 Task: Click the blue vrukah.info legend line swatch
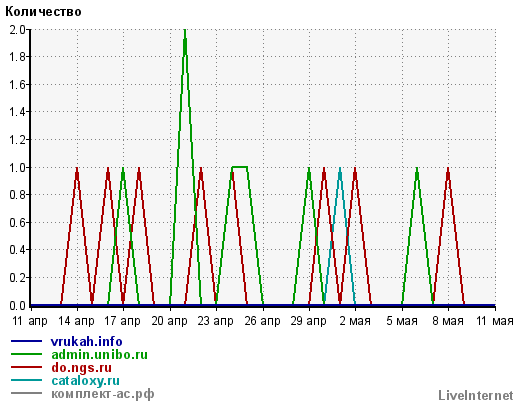click(26, 341)
